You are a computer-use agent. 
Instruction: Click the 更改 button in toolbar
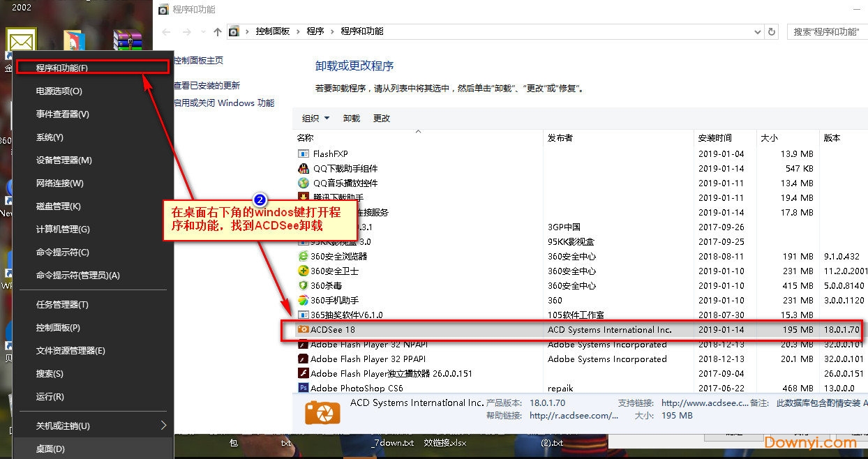coord(382,119)
